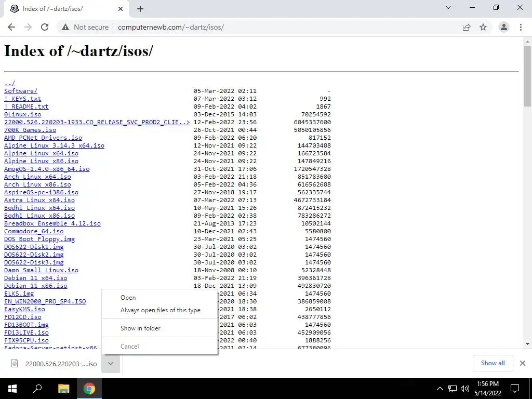Download Arch_Linux_x86.iso
Screen dimensions: 532x399
(37, 184)
